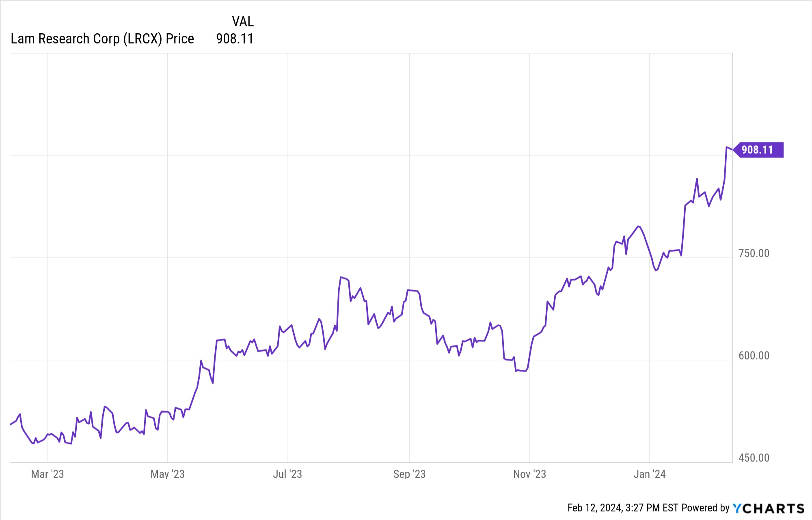812x520 pixels.
Task: Click the 600.00 y-axis label
Action: 754,356
